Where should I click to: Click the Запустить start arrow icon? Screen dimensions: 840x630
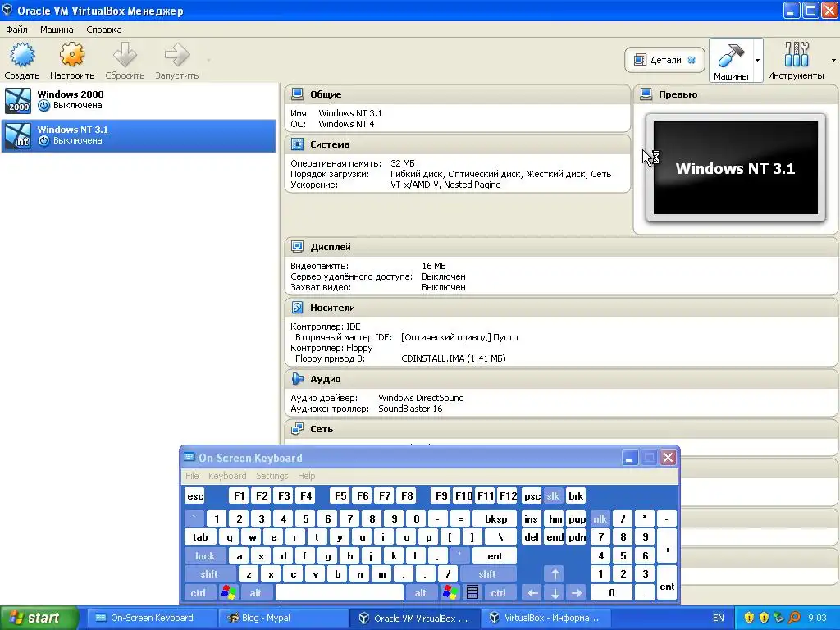point(176,55)
